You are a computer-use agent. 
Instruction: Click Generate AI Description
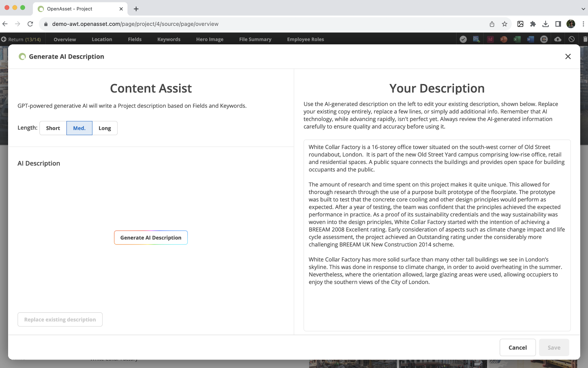[151, 237]
